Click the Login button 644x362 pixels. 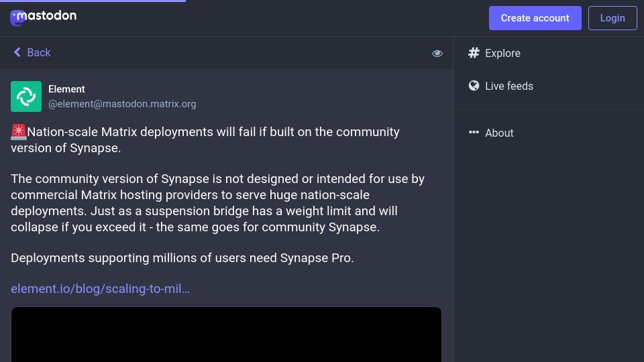(x=612, y=18)
